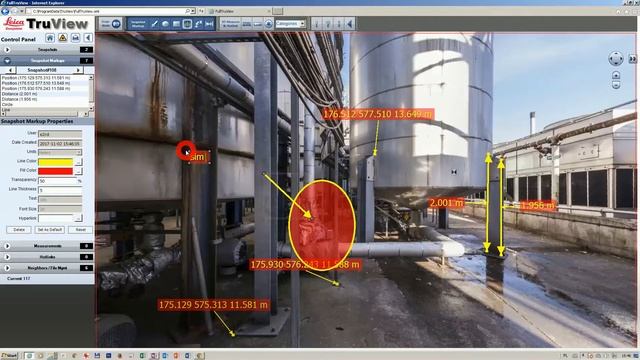Click the pan navigation compass control
The height and width of the screenshot is (360, 640).
(x=616, y=59)
